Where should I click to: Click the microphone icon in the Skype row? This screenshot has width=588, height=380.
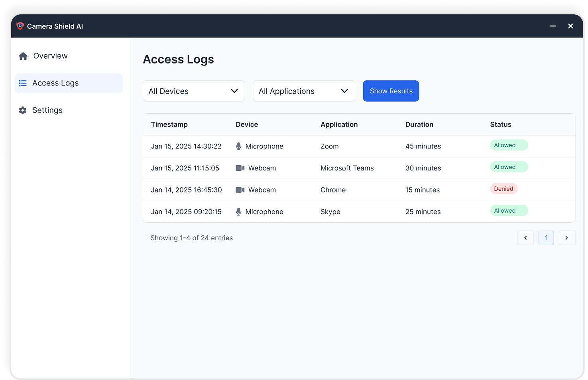[x=238, y=212]
